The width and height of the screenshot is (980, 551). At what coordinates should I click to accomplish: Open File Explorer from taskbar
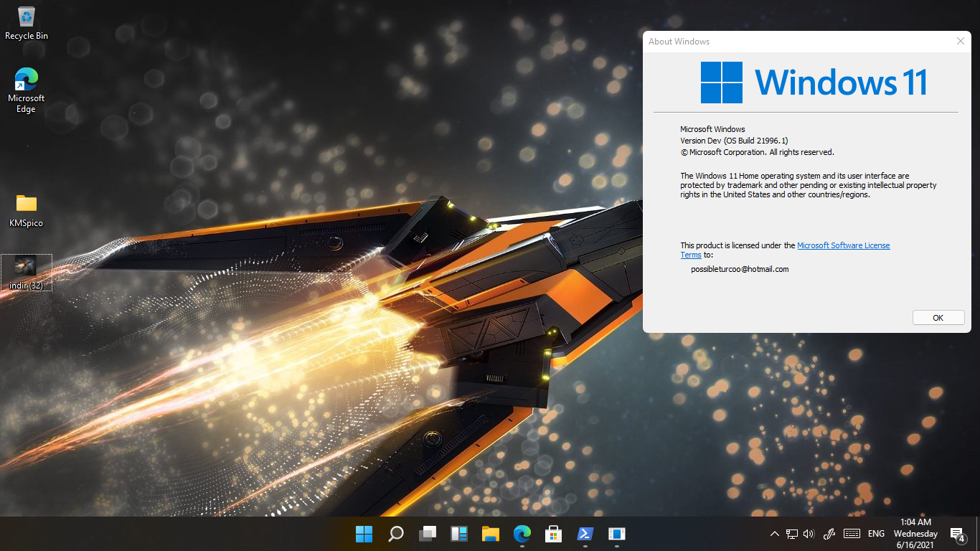[491, 534]
